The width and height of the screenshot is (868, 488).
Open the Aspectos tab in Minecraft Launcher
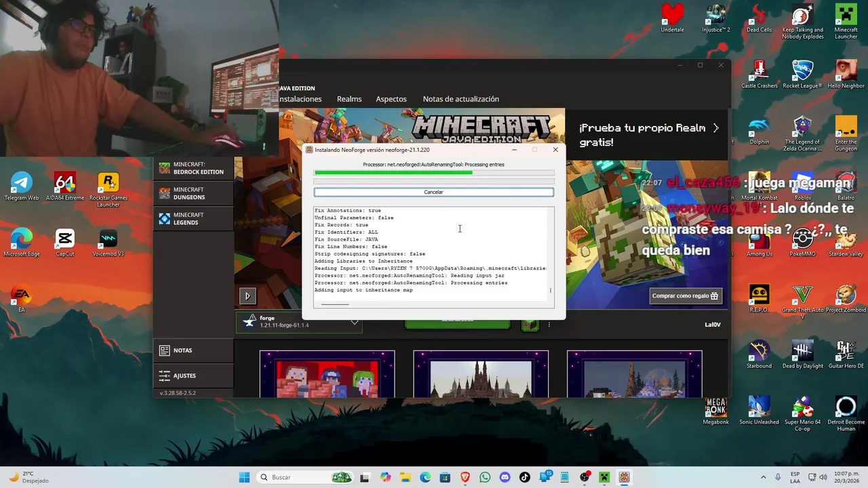[391, 99]
